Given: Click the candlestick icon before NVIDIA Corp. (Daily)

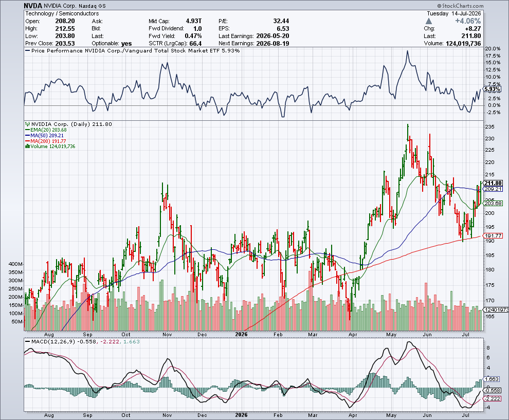Looking at the screenshot, I should (x=28, y=124).
